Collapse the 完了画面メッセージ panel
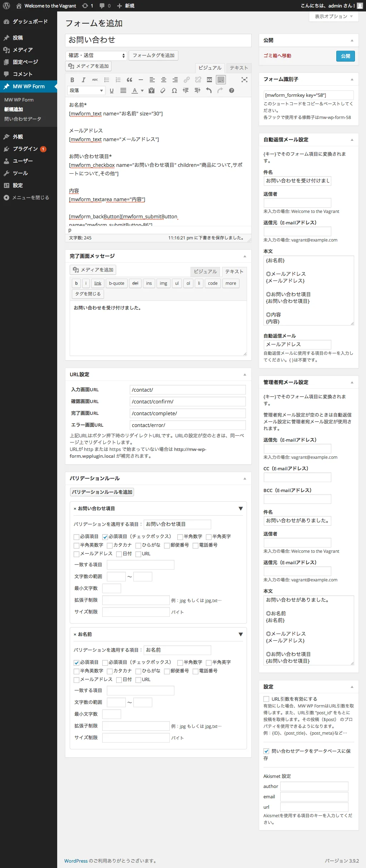The image size is (366, 868). (245, 256)
